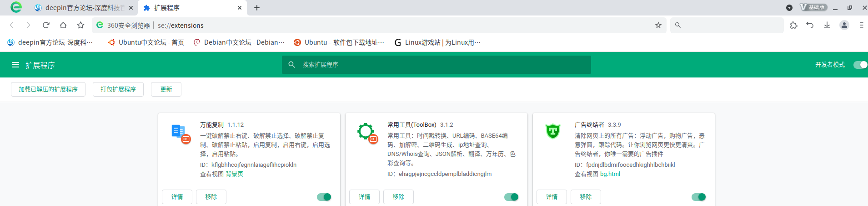
Task: Close the 扩展程序 tab
Action: (x=240, y=8)
